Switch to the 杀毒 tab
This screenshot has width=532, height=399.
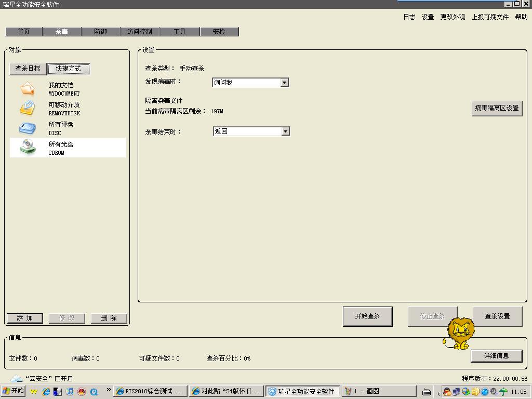(62, 32)
